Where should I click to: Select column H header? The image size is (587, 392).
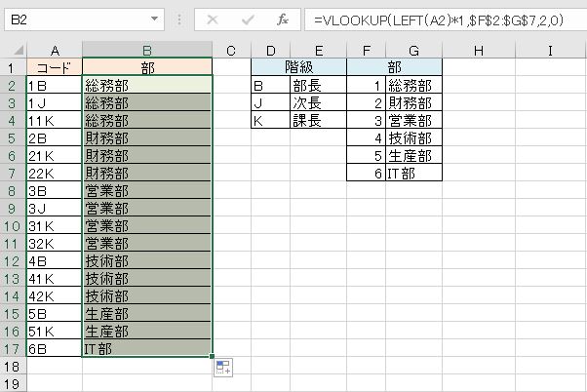(479, 50)
